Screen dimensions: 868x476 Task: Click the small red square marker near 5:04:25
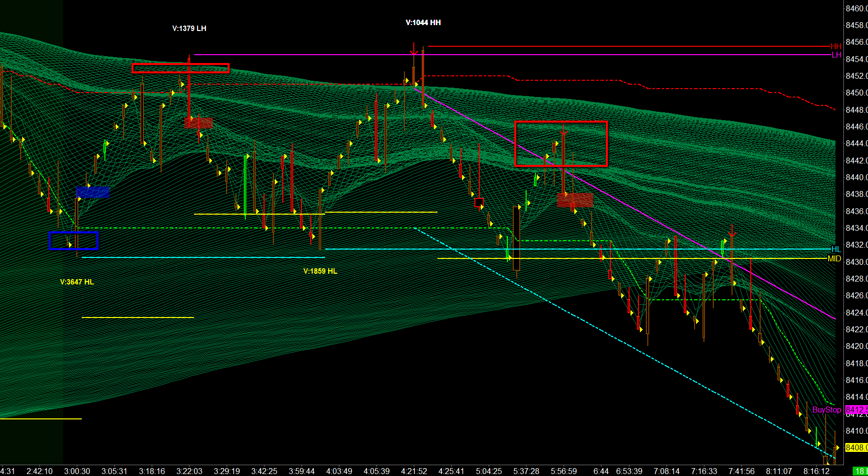479,202
